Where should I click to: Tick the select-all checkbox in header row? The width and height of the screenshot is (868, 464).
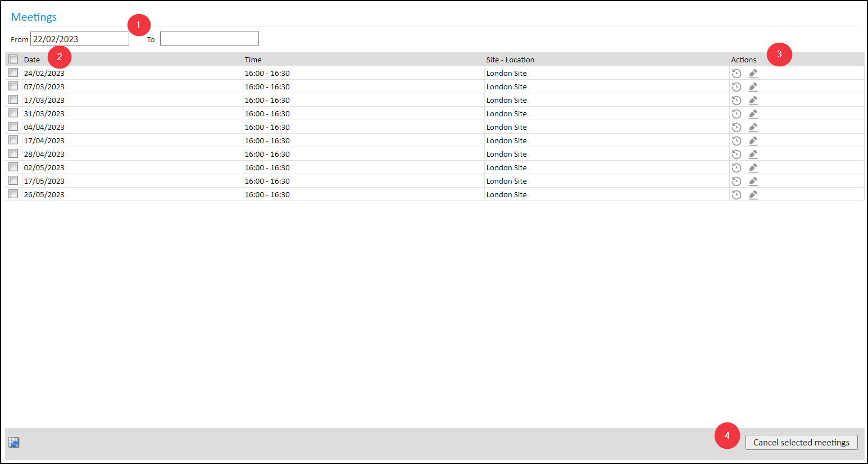tap(13, 60)
